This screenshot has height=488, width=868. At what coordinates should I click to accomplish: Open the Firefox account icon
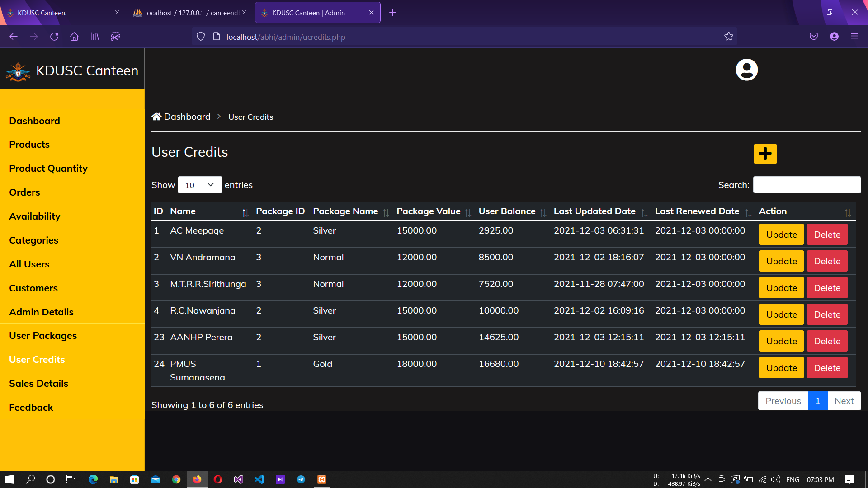pyautogui.click(x=834, y=37)
